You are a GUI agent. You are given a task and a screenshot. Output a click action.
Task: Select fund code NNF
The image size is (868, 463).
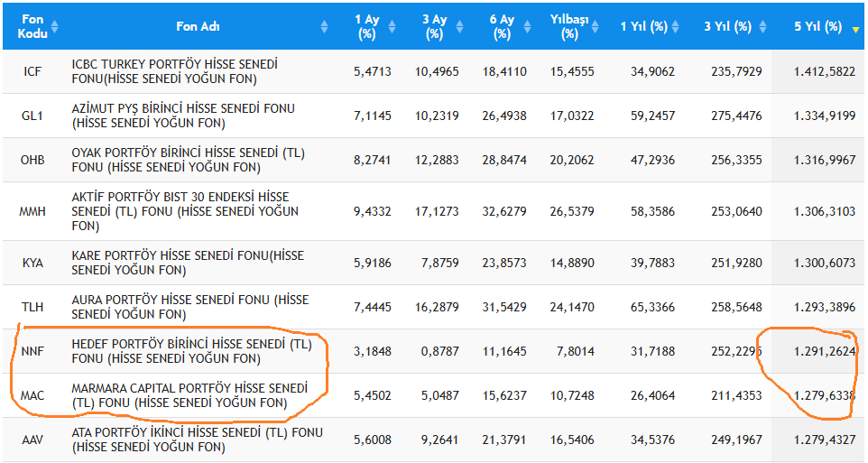[32, 351]
